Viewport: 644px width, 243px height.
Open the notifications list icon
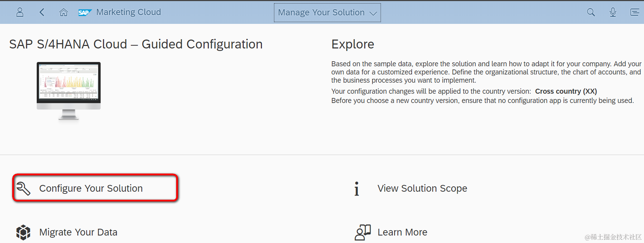(635, 12)
